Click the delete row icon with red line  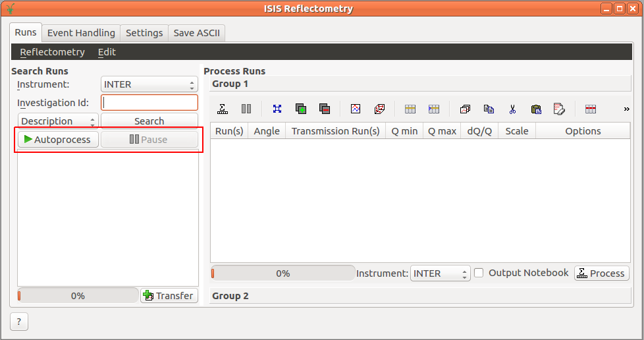[590, 109]
